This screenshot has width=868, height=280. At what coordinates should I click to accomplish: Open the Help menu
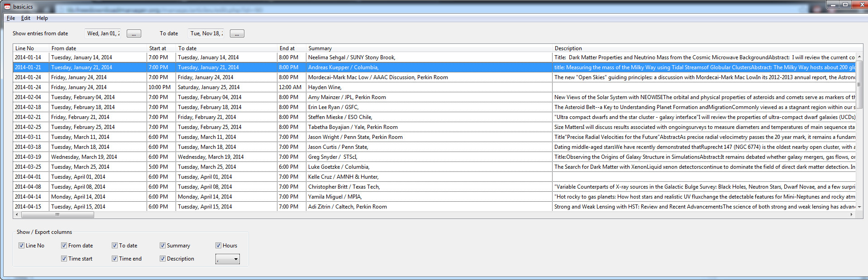click(42, 18)
